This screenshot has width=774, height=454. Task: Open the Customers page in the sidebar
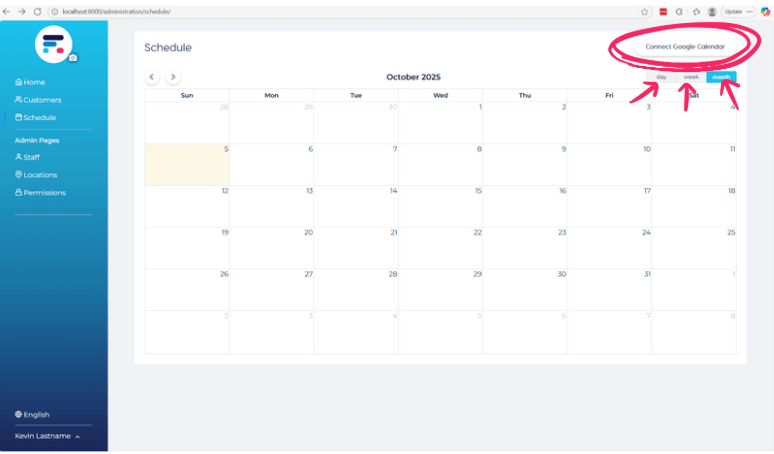click(38, 100)
